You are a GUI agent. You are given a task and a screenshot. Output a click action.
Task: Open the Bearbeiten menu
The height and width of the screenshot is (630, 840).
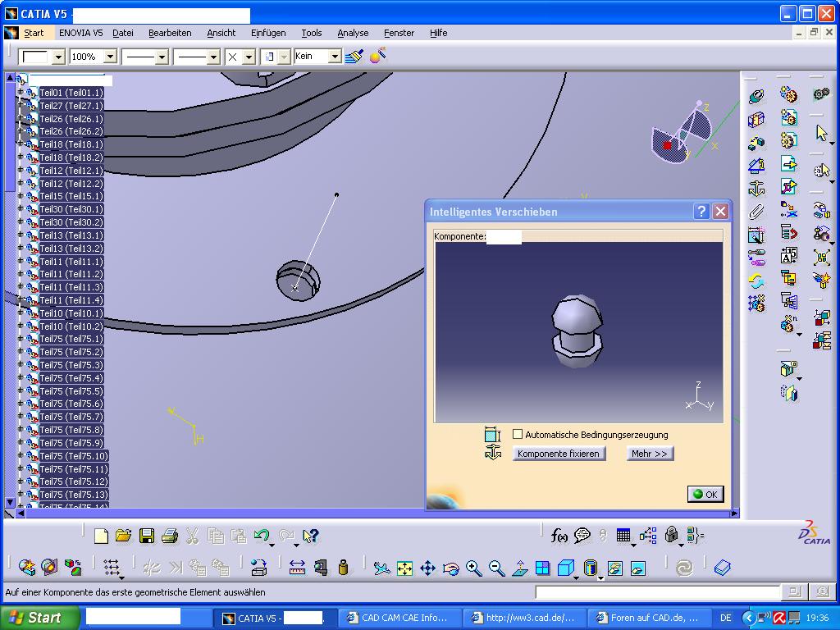point(170,33)
